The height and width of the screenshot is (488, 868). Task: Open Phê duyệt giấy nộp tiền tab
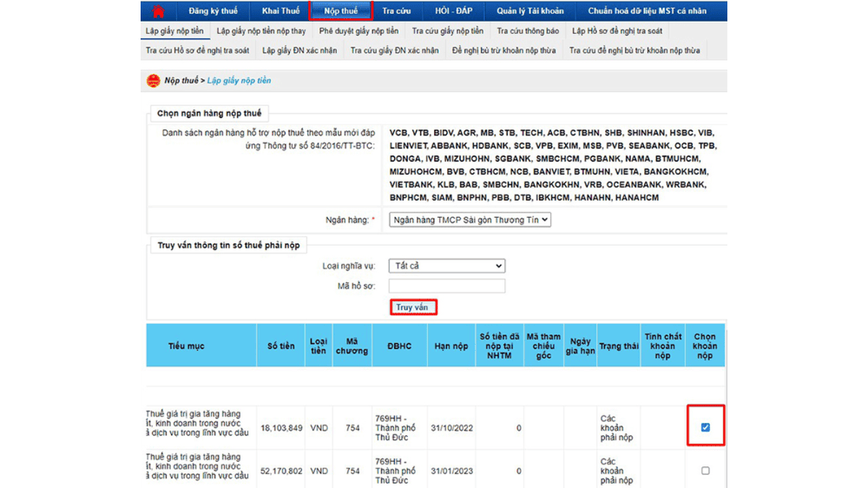tap(358, 31)
